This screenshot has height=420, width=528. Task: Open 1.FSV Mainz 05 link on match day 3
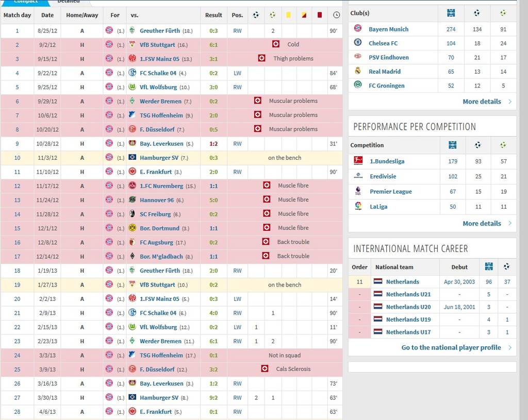coord(159,59)
